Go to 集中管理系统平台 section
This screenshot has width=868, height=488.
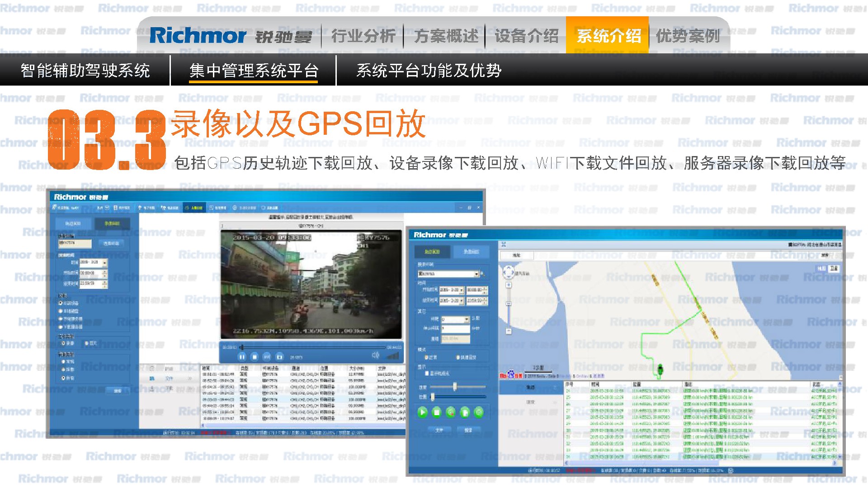coord(254,71)
